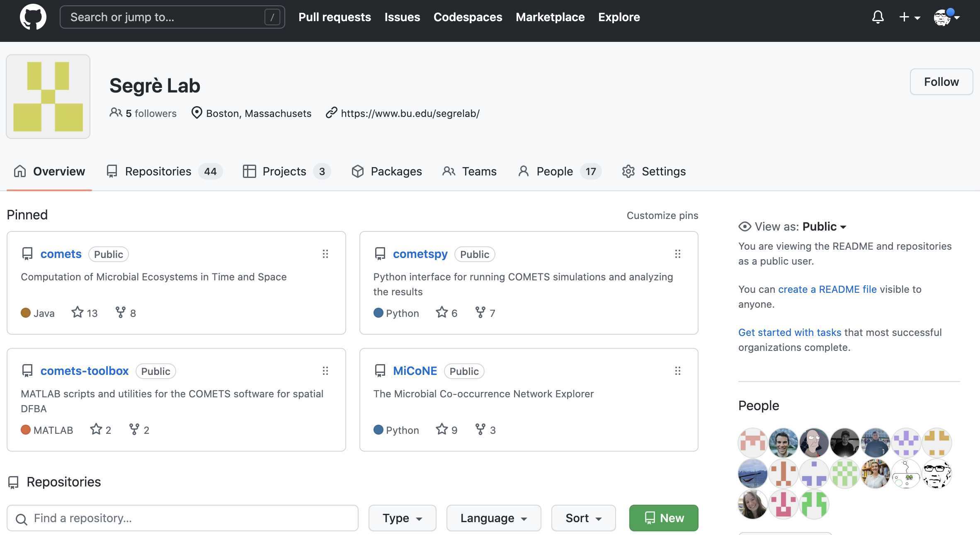Click the drag handle on MiCoNE card
The width and height of the screenshot is (980, 535).
[x=678, y=371]
